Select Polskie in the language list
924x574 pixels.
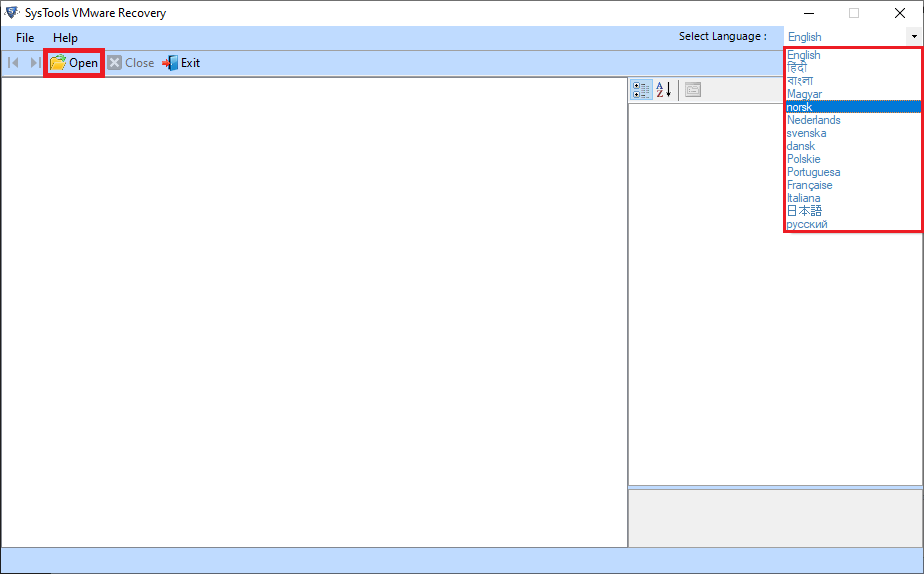853,159
